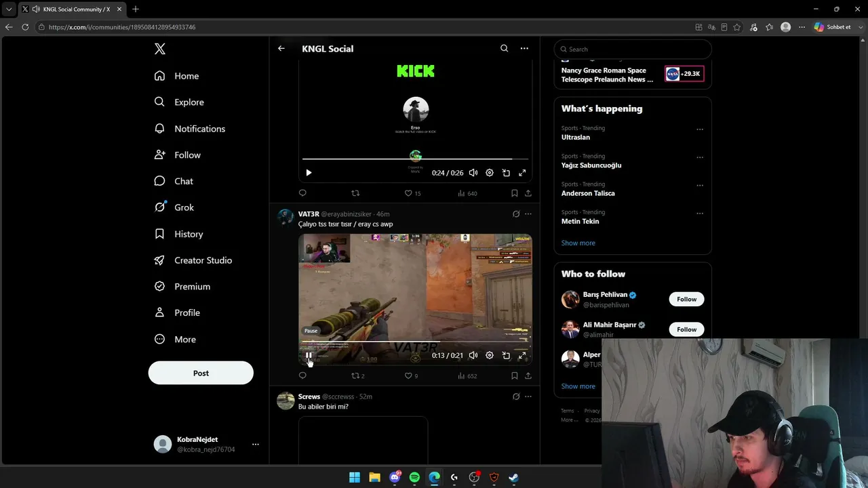Screen dimensions: 868x488
Task: Search within KNGL Social community
Action: coord(504,49)
